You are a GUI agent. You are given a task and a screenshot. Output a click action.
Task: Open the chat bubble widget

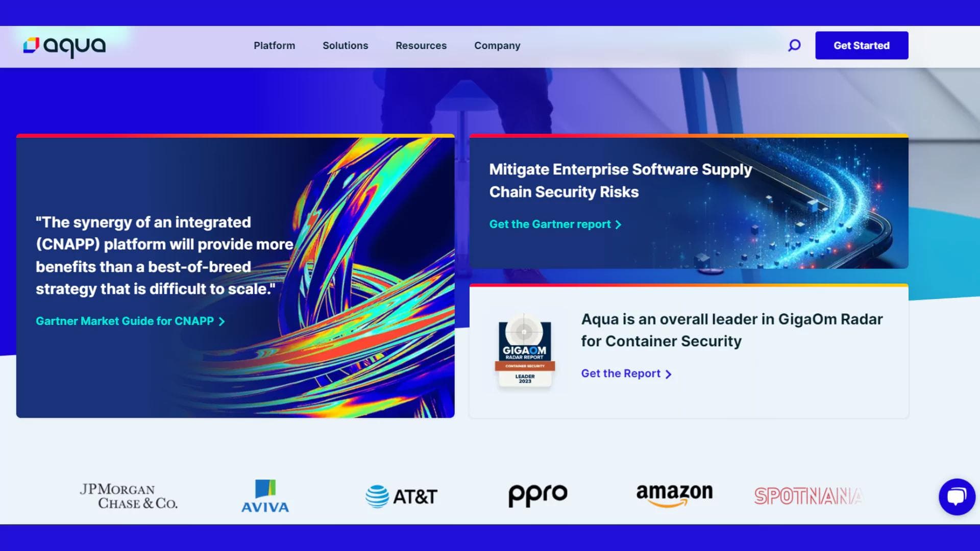coord(957,496)
